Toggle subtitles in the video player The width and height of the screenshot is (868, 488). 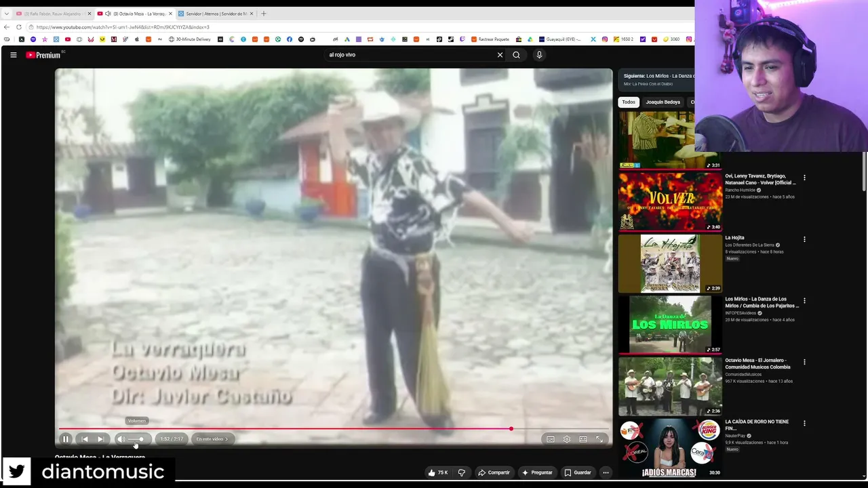click(x=551, y=439)
